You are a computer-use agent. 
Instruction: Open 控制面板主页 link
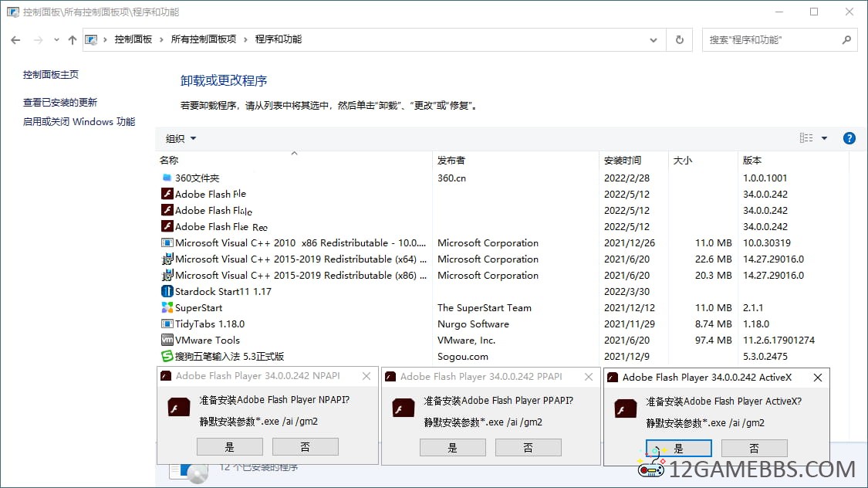pos(50,75)
